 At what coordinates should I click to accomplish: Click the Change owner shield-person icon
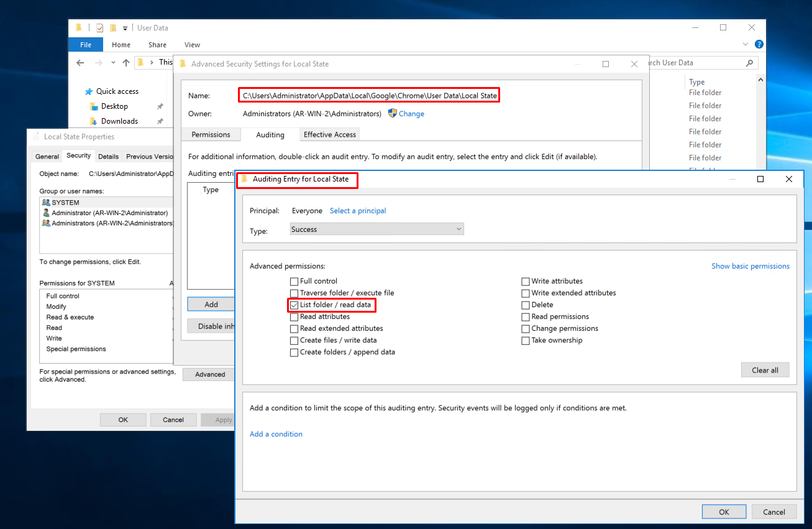pos(393,114)
